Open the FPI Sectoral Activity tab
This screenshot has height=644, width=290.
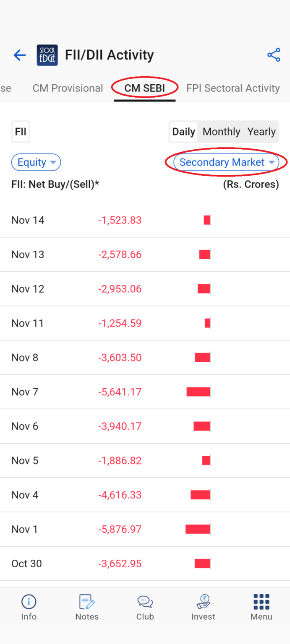pyautogui.click(x=233, y=88)
